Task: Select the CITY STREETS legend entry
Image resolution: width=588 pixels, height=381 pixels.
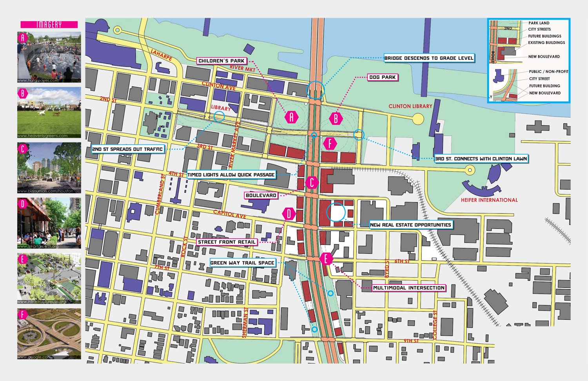Action: (x=539, y=29)
